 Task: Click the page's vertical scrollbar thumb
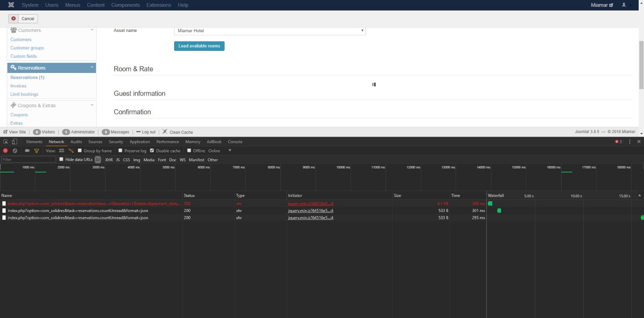click(641, 64)
